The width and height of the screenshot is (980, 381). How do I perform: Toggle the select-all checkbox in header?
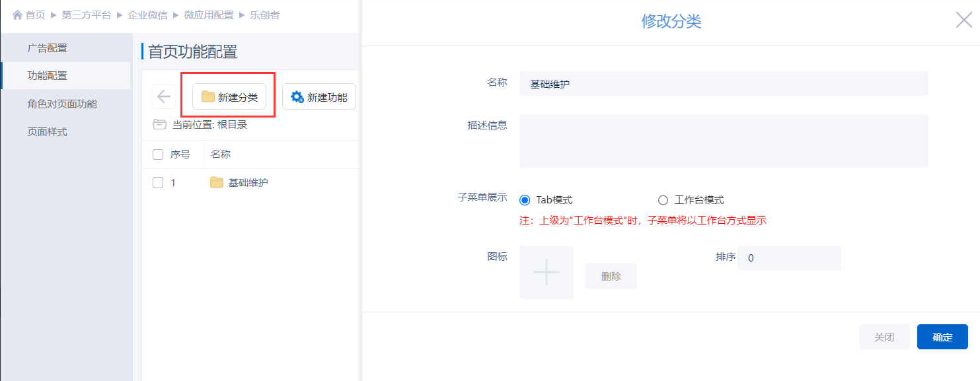click(x=158, y=155)
